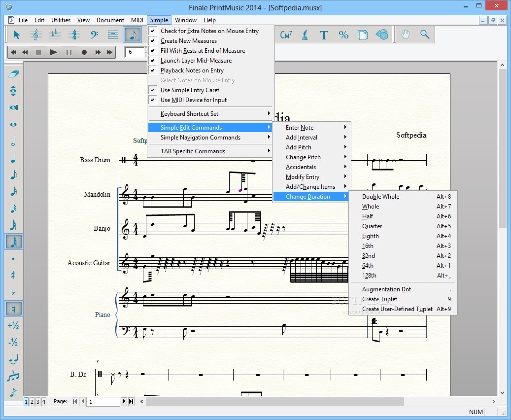Toggle Playback Notes on Entry

[x=210, y=70]
